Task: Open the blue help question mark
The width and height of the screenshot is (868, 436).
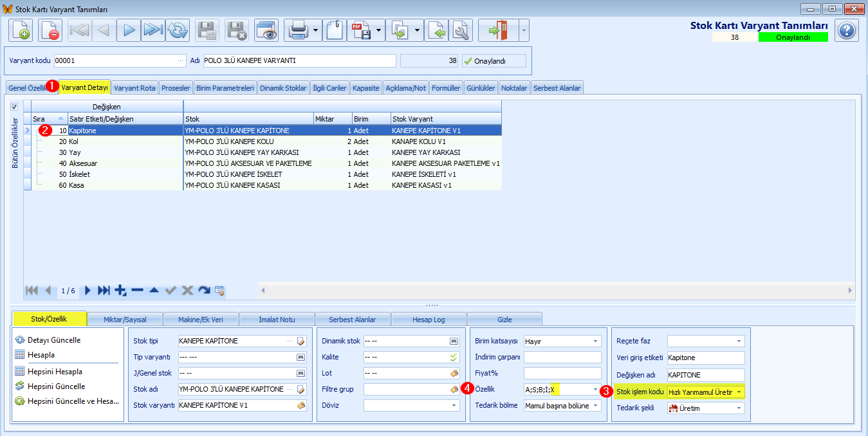Action: [x=847, y=30]
